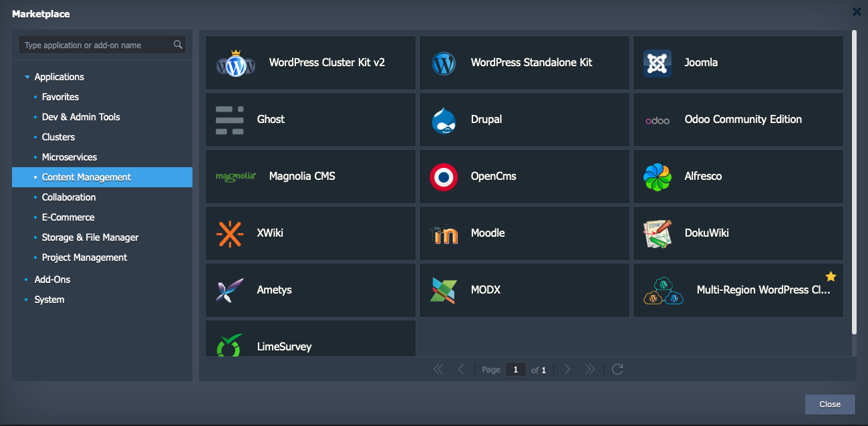Open the MODX application
Viewport: 868px width, 426px height.
point(524,290)
